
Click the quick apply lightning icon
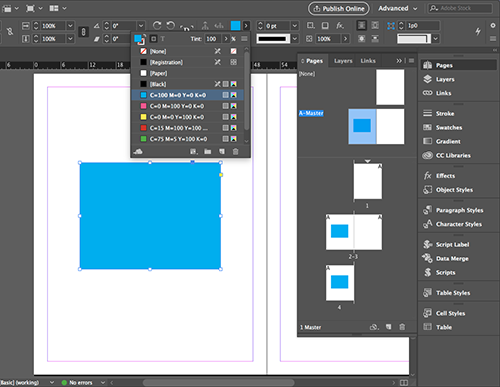[478, 31]
